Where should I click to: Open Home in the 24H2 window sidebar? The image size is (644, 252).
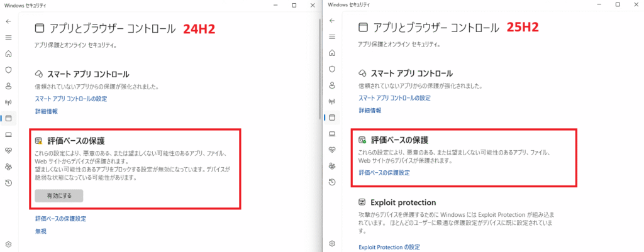[8, 53]
